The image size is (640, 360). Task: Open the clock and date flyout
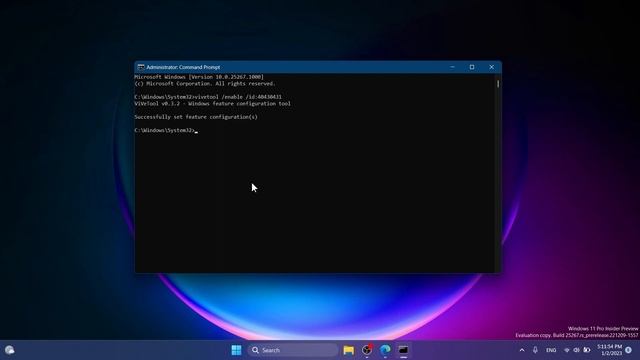point(609,350)
